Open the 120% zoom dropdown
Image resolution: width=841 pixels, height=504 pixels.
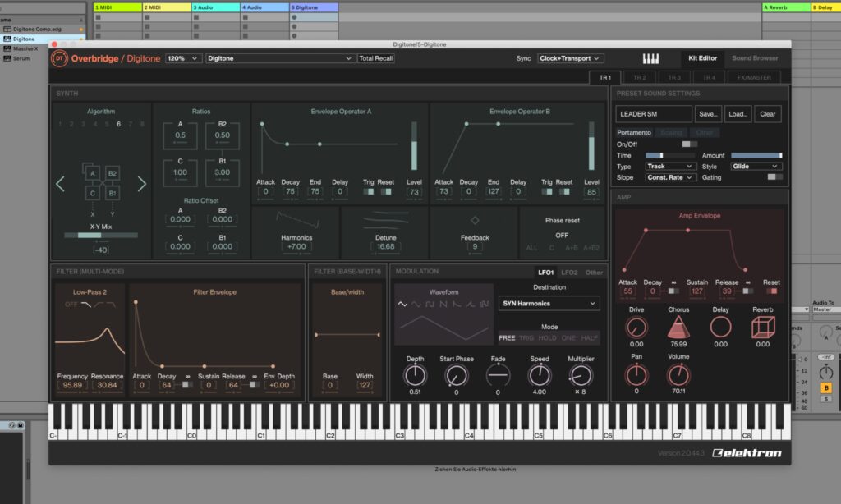tap(182, 58)
